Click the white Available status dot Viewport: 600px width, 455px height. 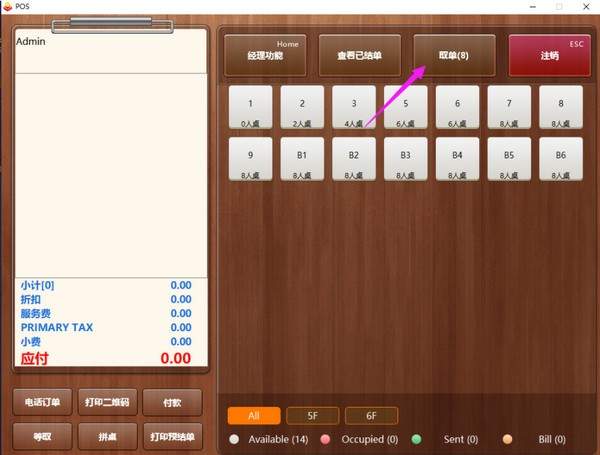pos(234,439)
